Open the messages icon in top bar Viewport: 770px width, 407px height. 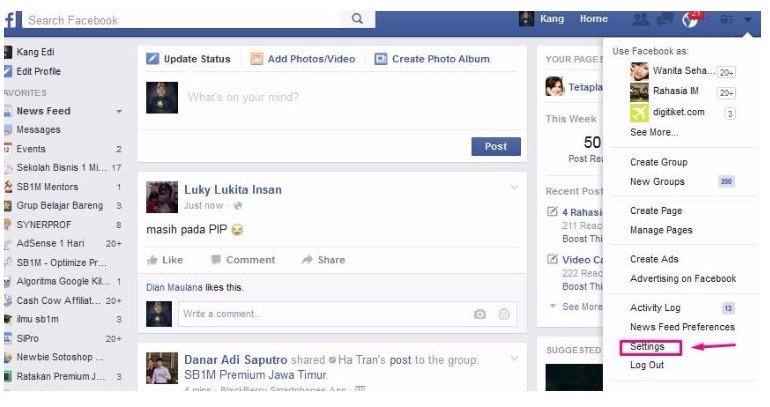[665, 20]
